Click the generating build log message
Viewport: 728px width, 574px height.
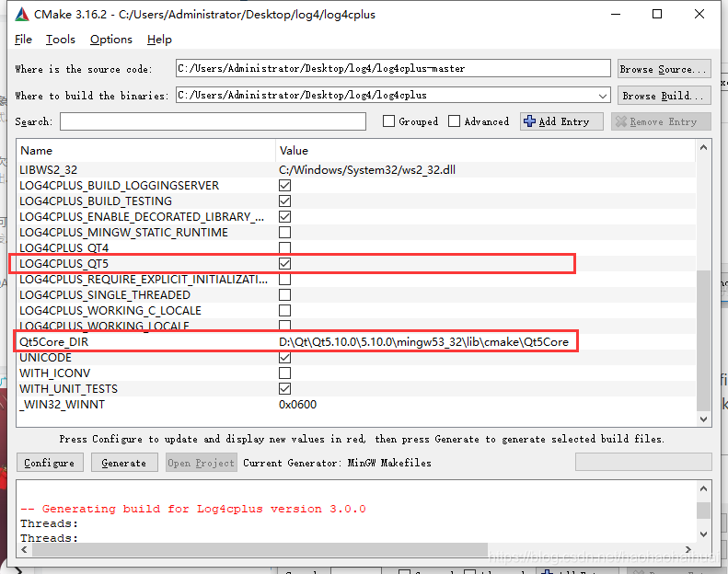click(x=193, y=509)
